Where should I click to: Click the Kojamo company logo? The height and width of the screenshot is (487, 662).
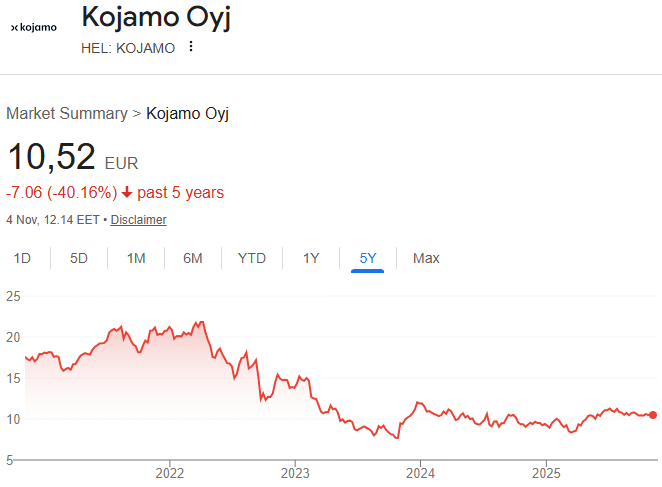33,28
